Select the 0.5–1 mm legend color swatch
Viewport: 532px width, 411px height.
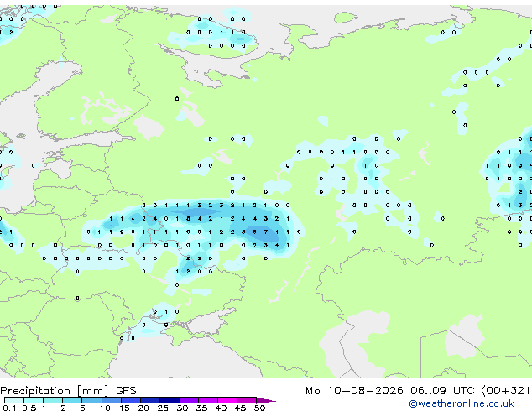(x=34, y=400)
